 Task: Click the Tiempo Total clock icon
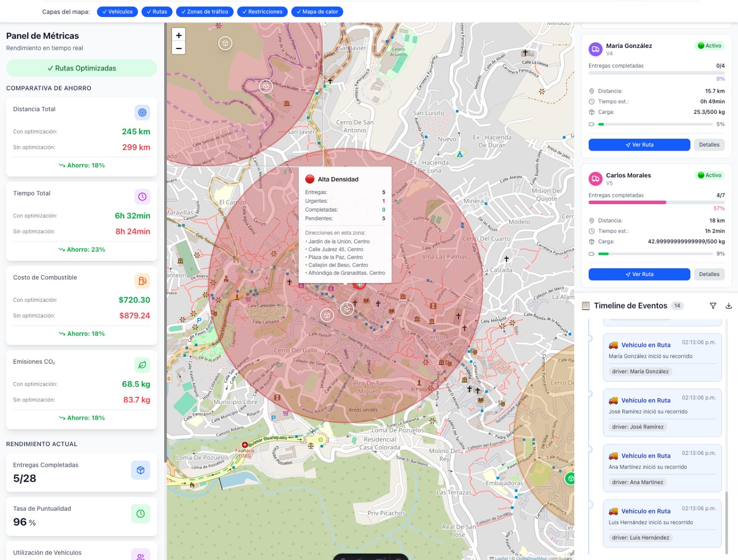pyautogui.click(x=142, y=197)
